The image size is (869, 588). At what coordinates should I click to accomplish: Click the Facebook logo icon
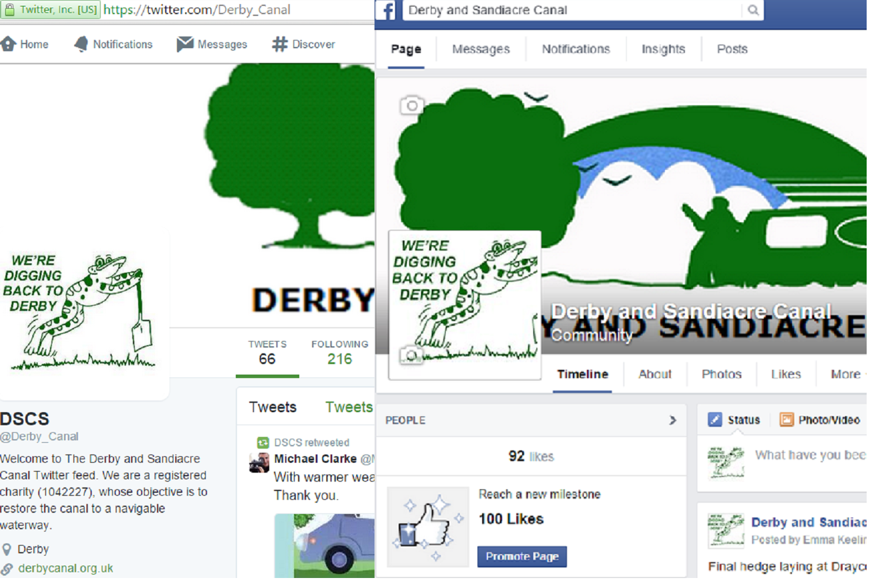386,10
